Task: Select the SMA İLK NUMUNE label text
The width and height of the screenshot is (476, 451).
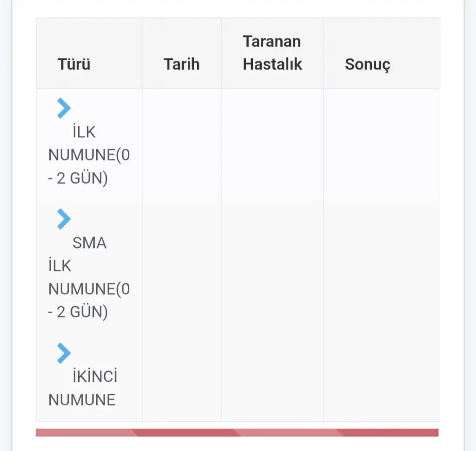Action: 89,277
